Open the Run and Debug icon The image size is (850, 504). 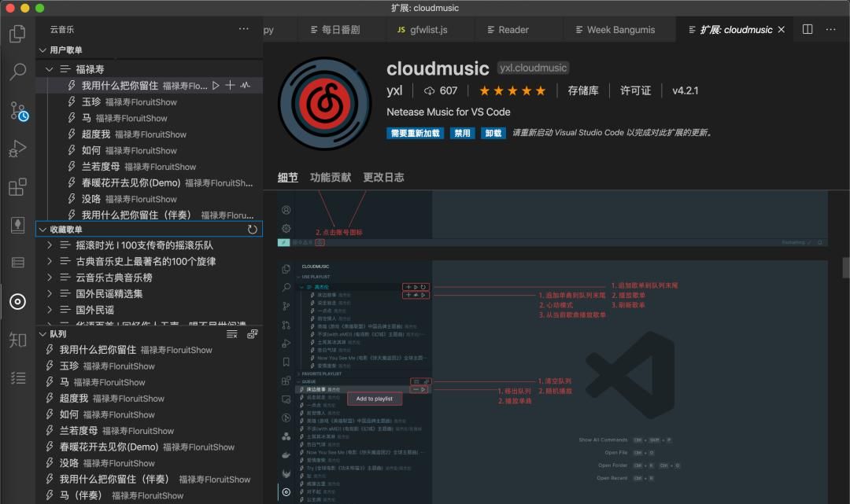click(18, 148)
